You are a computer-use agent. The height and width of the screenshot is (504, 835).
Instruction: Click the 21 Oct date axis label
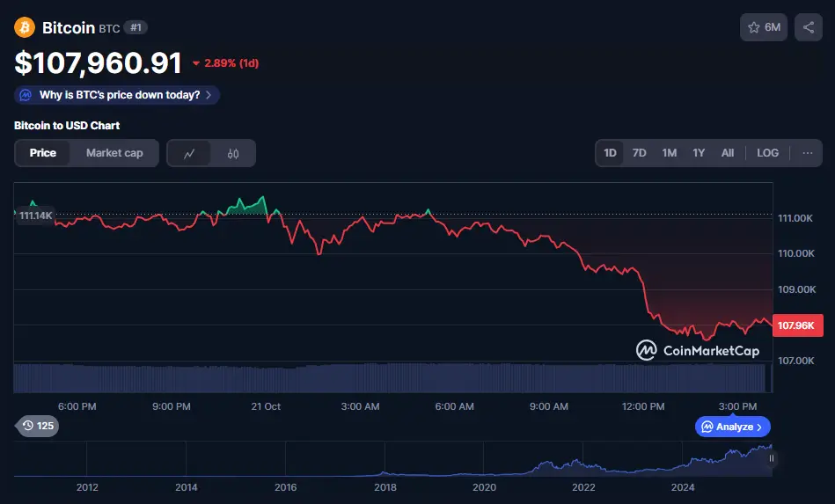[266, 406]
